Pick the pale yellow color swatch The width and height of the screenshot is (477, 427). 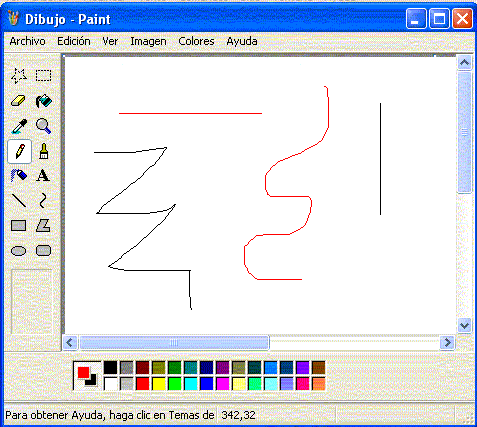tap(239, 384)
